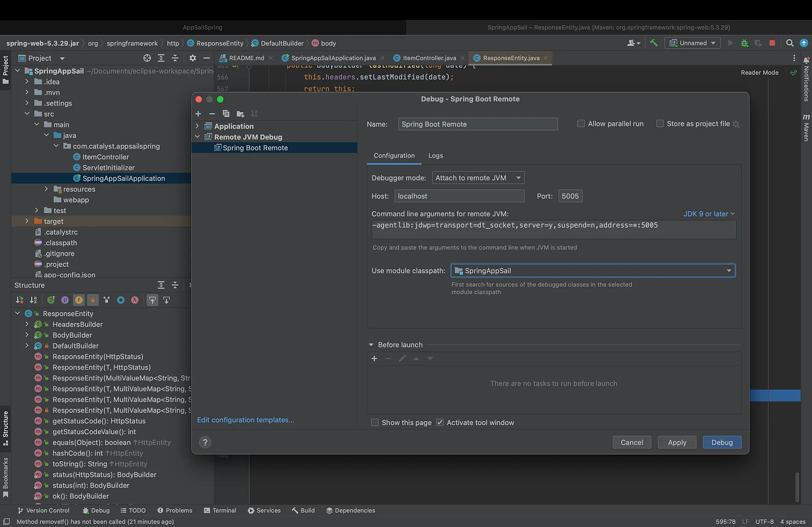Open README.md editor tab
812x527 pixels.
(x=246, y=58)
